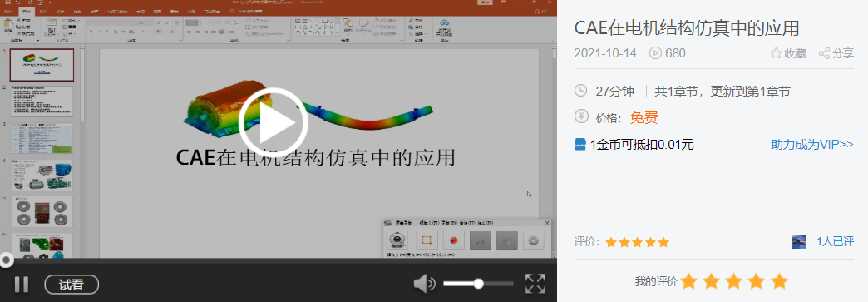The image size is (868, 302).
Task: Rate four stars in 我的评价
Action: tap(757, 281)
